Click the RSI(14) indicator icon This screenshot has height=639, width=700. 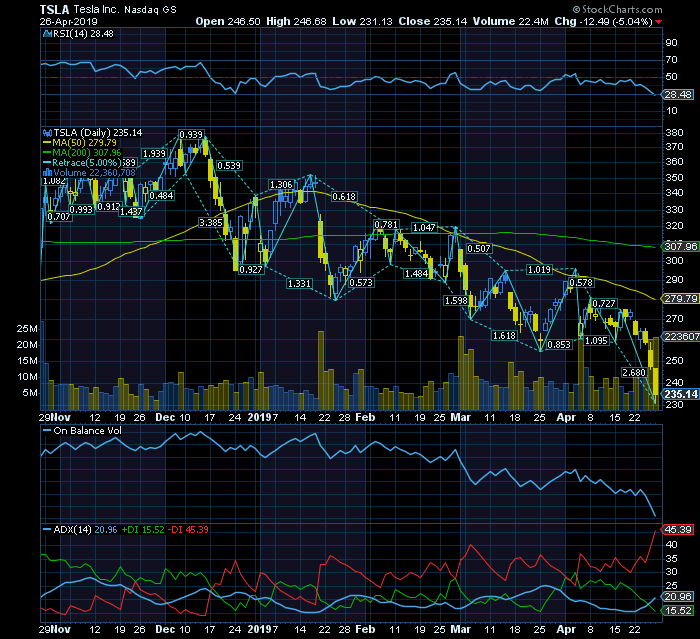[x=47, y=33]
